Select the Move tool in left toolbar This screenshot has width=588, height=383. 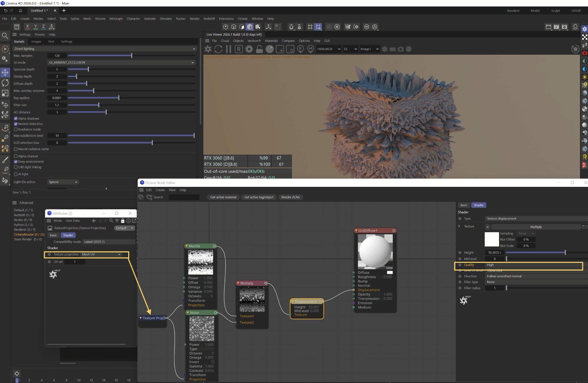tap(5, 72)
